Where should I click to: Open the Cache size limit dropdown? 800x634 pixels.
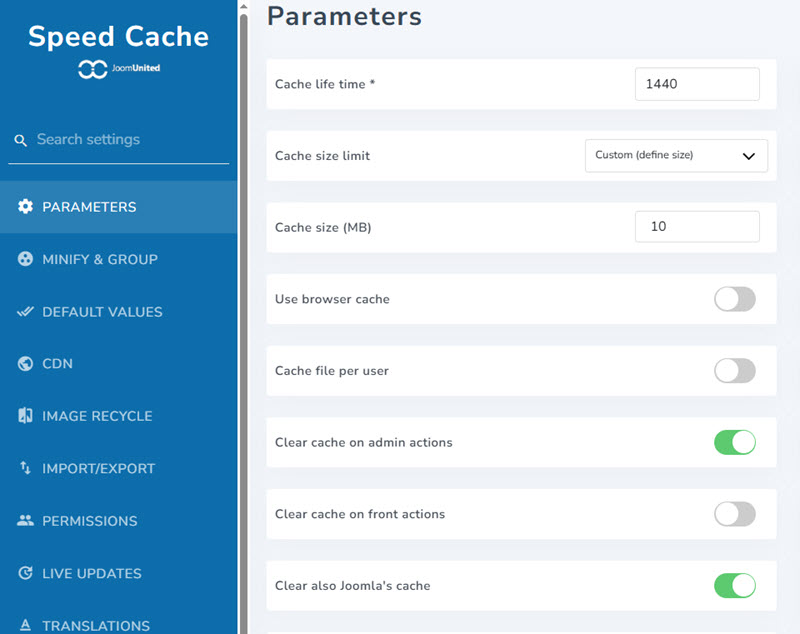coord(676,155)
